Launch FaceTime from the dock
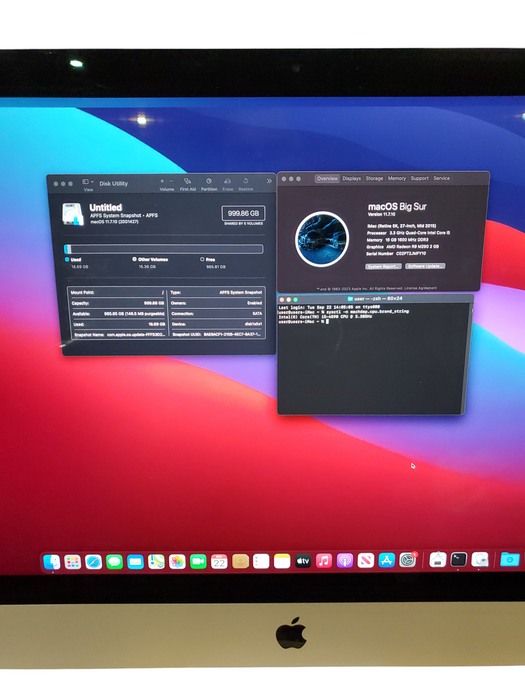This screenshot has height=700, width=525. (198, 561)
